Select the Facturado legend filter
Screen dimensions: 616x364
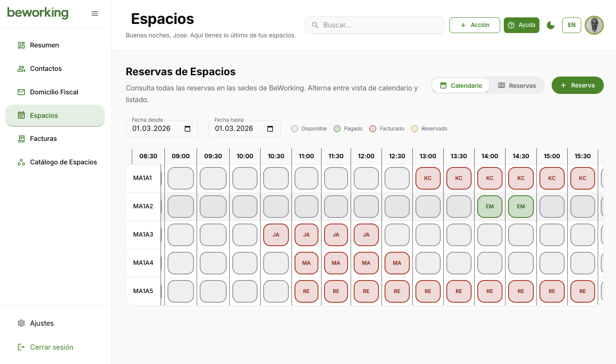pos(373,128)
